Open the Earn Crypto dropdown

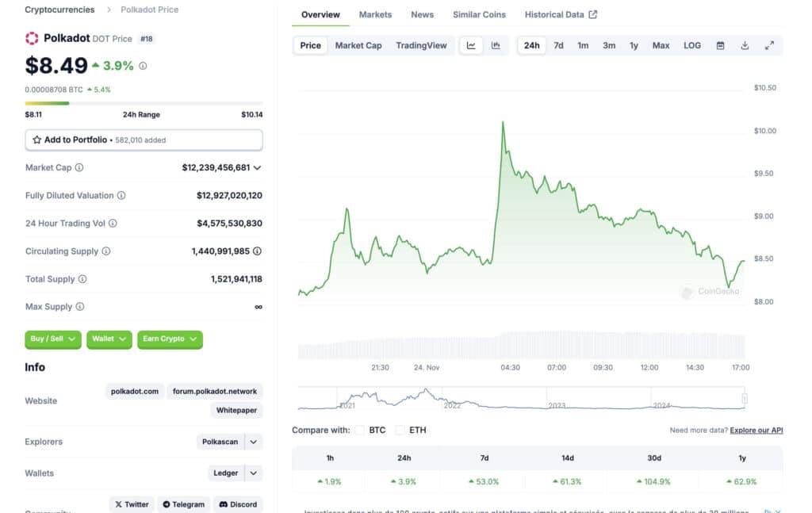tap(170, 339)
